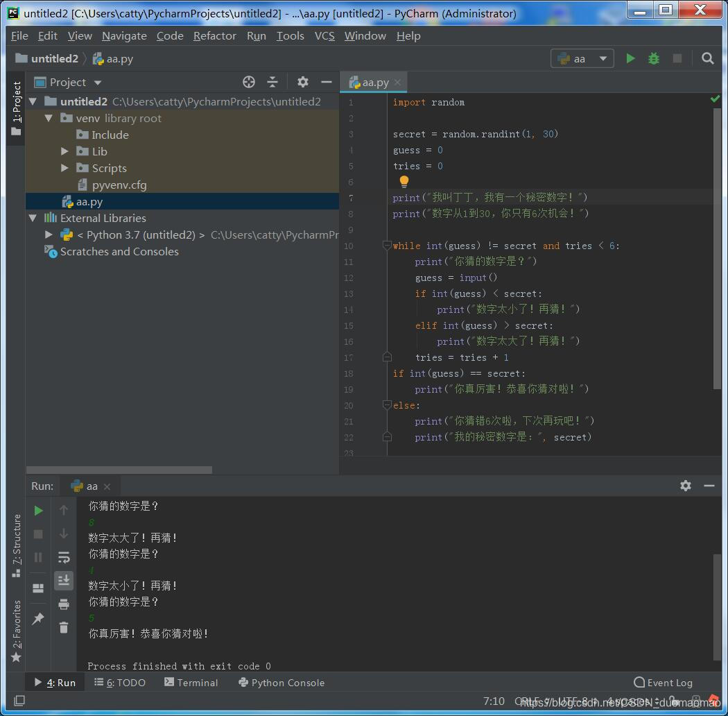
Task: Click the untitled2 breadcrumb in navigation bar
Action: pos(47,58)
